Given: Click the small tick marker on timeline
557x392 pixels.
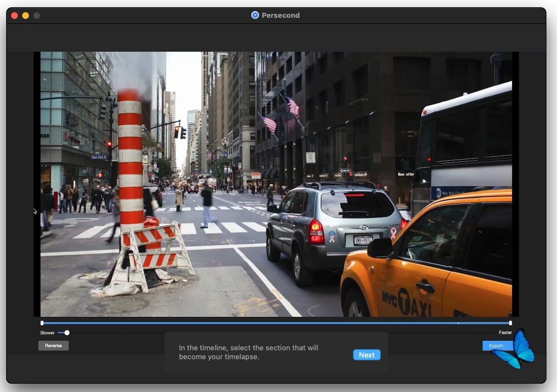Looking at the screenshot, I should tap(458, 322).
